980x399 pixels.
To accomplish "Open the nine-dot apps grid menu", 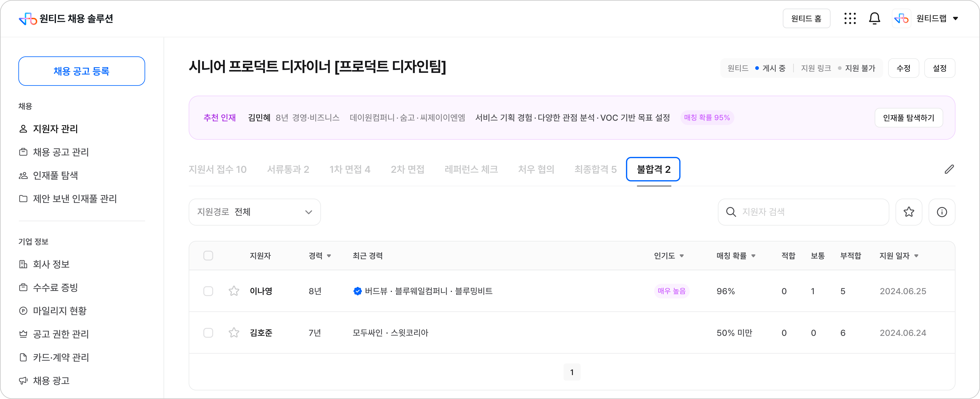I will tap(850, 18).
